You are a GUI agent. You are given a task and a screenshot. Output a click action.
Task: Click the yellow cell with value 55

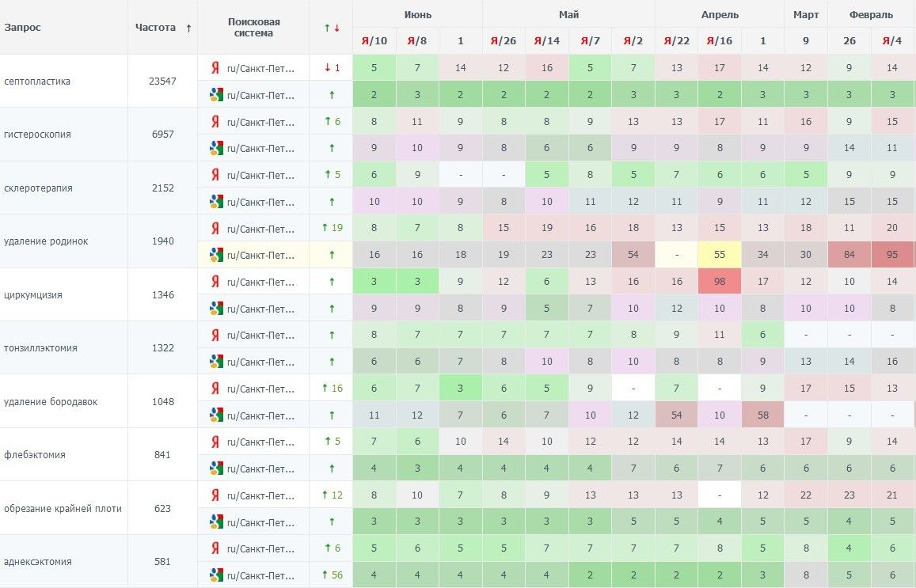pyautogui.click(x=720, y=255)
